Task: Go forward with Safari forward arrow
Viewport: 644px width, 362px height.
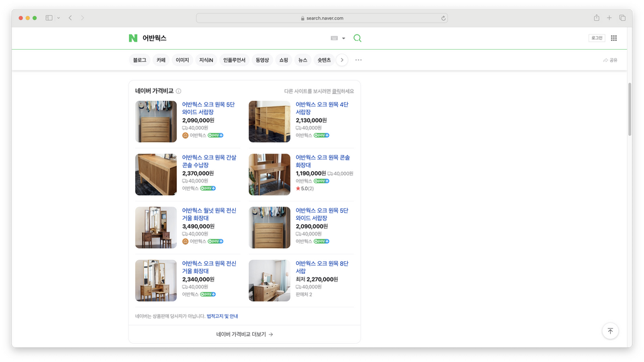Action: (x=82, y=18)
